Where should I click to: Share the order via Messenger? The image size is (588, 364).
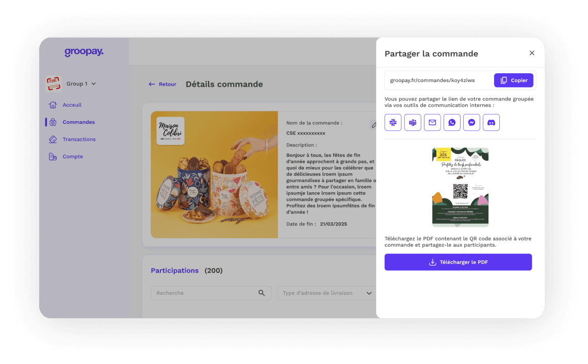tap(471, 122)
